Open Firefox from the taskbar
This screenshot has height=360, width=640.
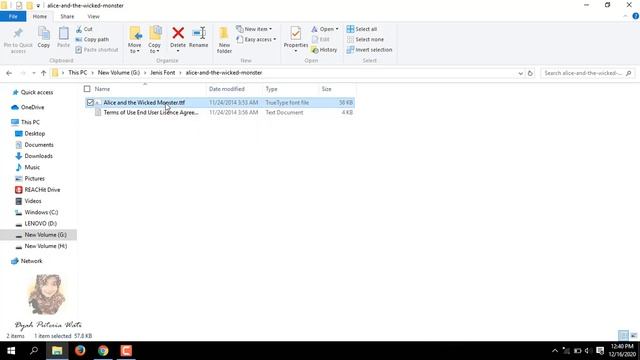point(80,351)
